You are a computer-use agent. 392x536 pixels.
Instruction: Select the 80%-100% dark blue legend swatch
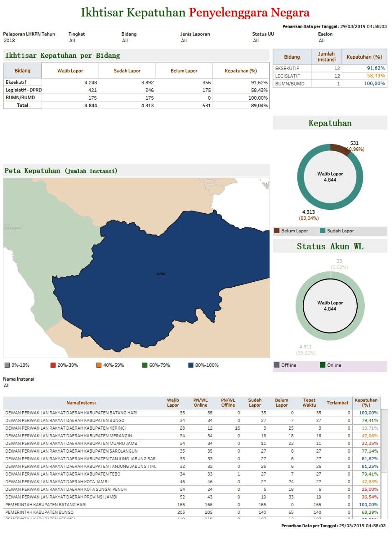pos(191,365)
